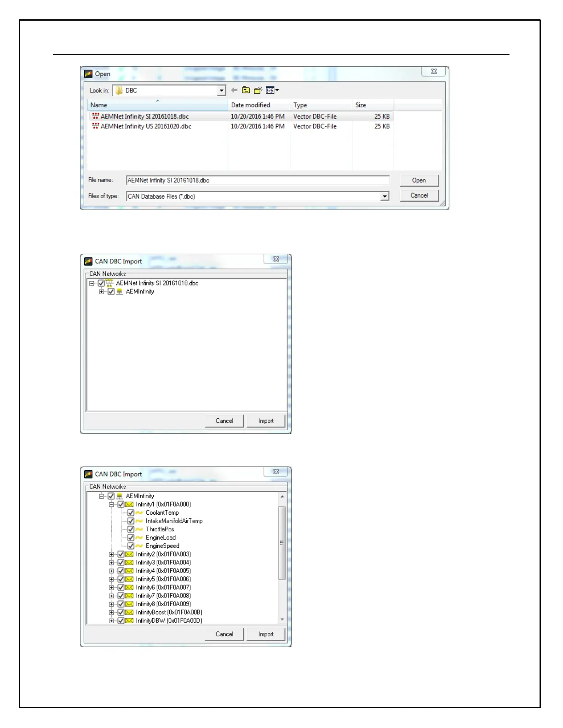Click the envelope icon of Infinity1 (0x01F0A000)

(130, 504)
